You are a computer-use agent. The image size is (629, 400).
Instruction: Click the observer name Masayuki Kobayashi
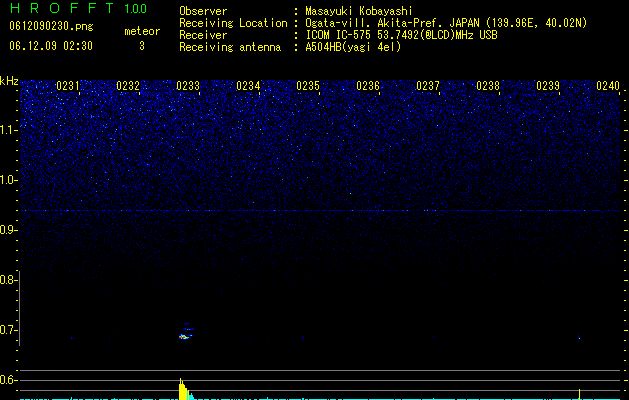[x=358, y=11]
